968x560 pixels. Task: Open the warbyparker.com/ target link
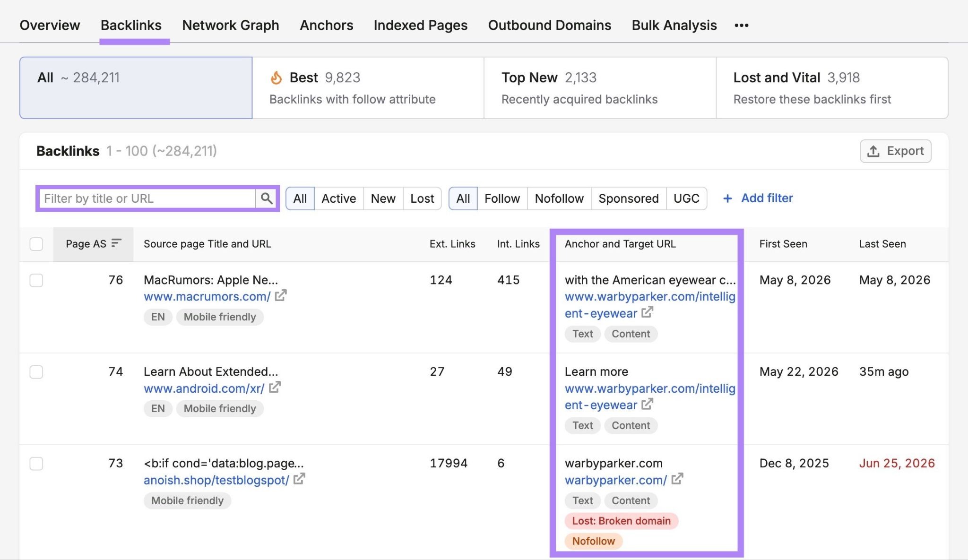(616, 480)
